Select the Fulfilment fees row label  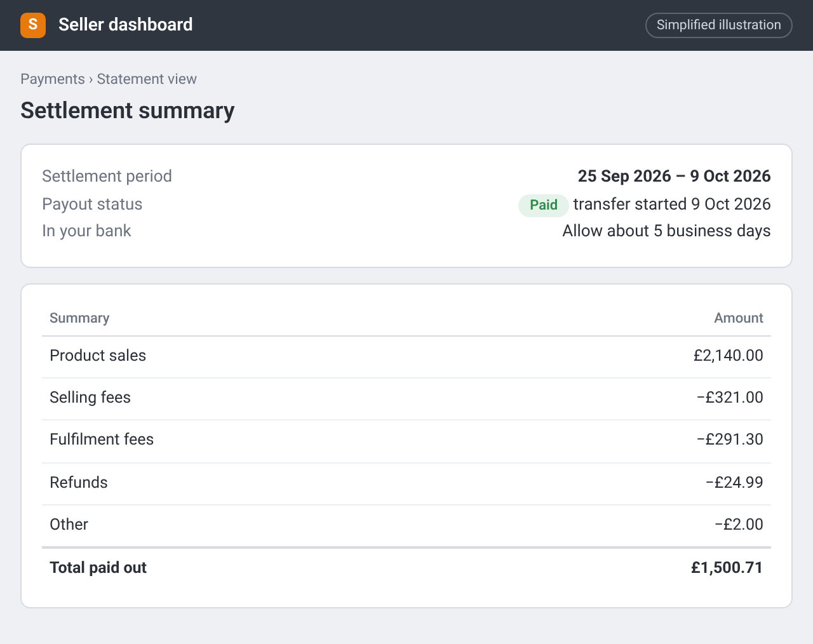point(102,439)
